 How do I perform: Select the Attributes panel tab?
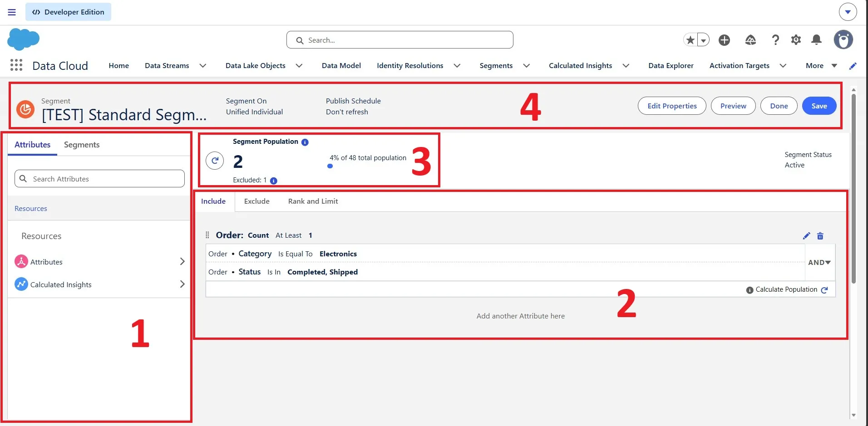pos(33,145)
